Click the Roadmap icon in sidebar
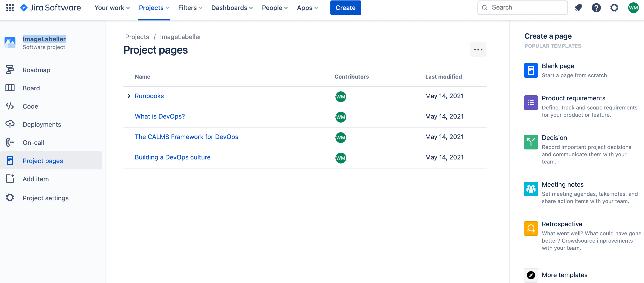This screenshot has height=283, width=644. [x=10, y=70]
